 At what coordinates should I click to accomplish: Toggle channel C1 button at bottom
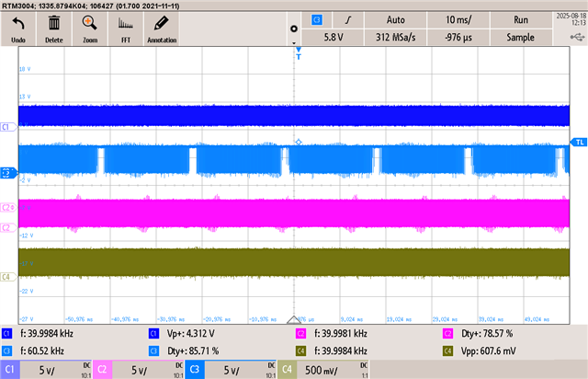[10, 370]
